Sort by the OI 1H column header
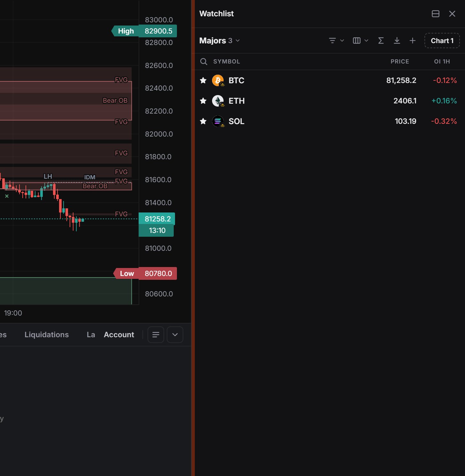 [x=442, y=62]
